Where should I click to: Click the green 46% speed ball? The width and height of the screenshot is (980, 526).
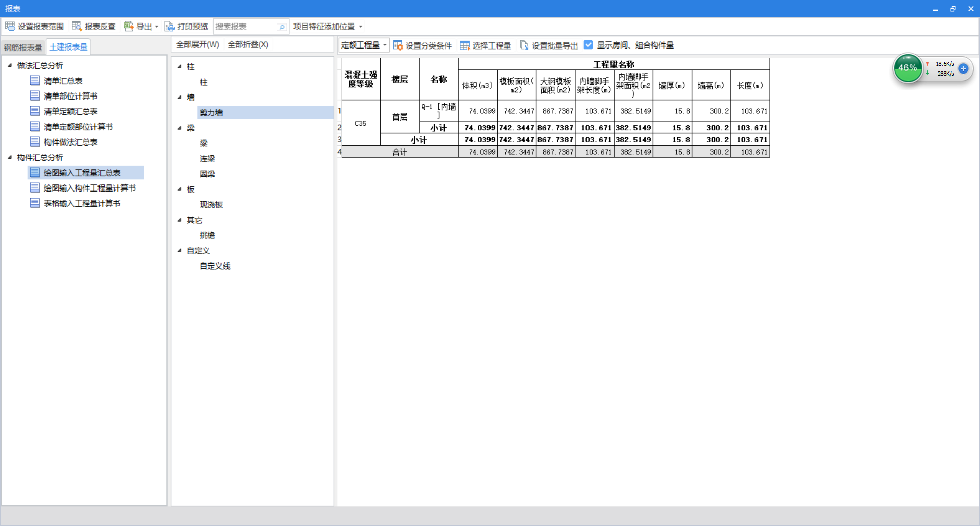coord(908,68)
